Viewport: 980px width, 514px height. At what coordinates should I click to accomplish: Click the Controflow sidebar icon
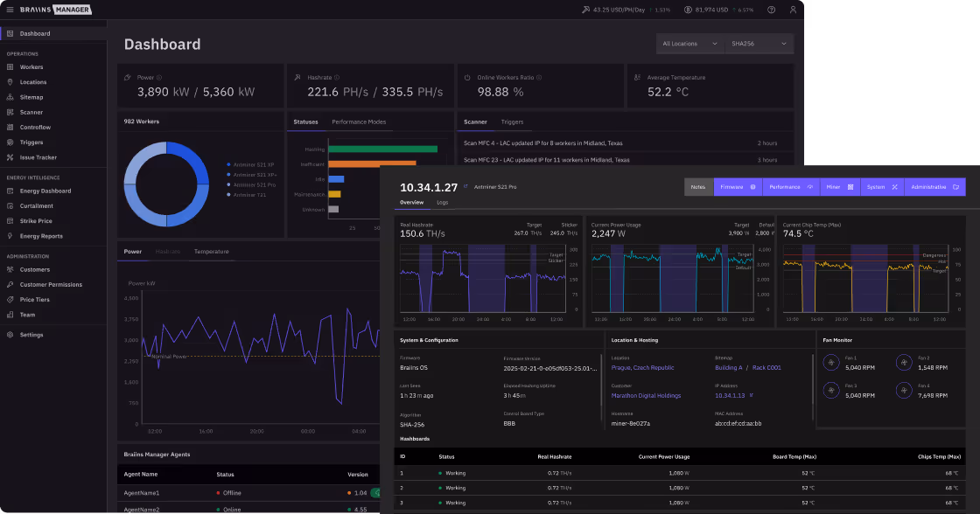pyautogui.click(x=10, y=128)
